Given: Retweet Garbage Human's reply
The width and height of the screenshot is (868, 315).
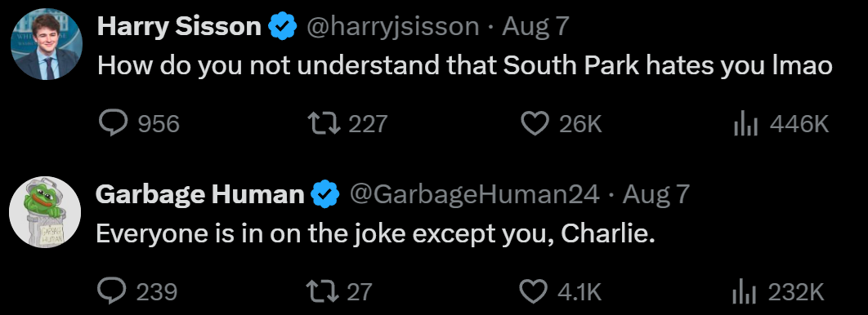Looking at the screenshot, I should 340,291.
